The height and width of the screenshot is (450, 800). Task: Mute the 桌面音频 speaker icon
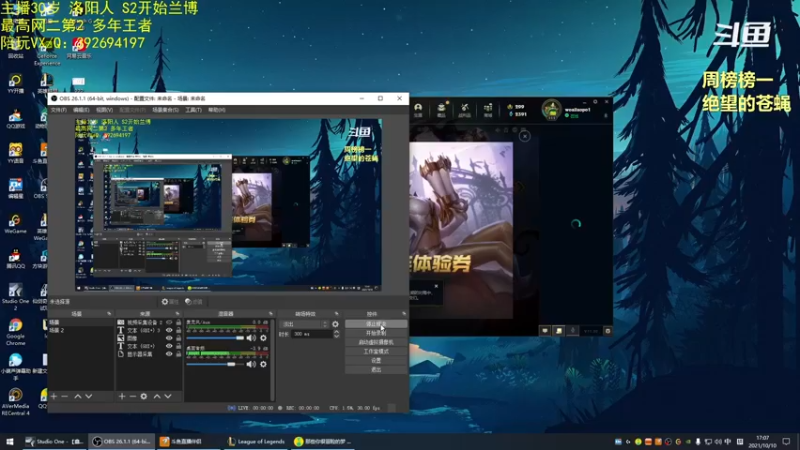coord(251,364)
